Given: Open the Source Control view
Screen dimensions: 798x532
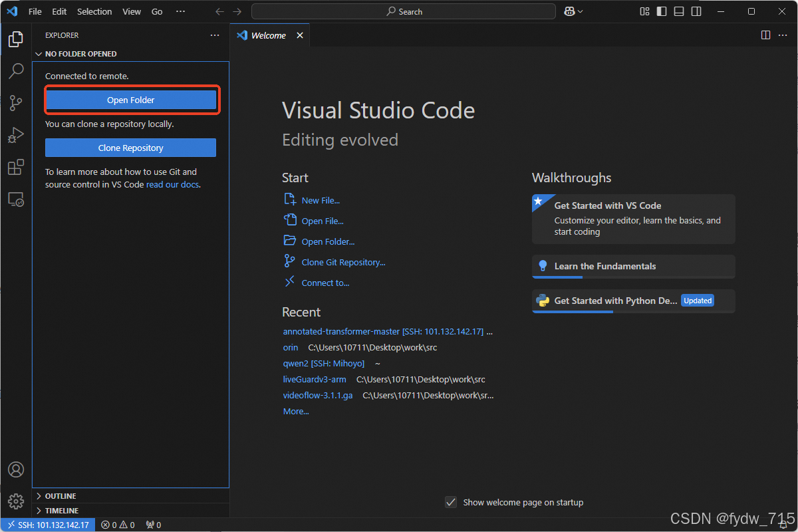Looking at the screenshot, I should [x=16, y=102].
